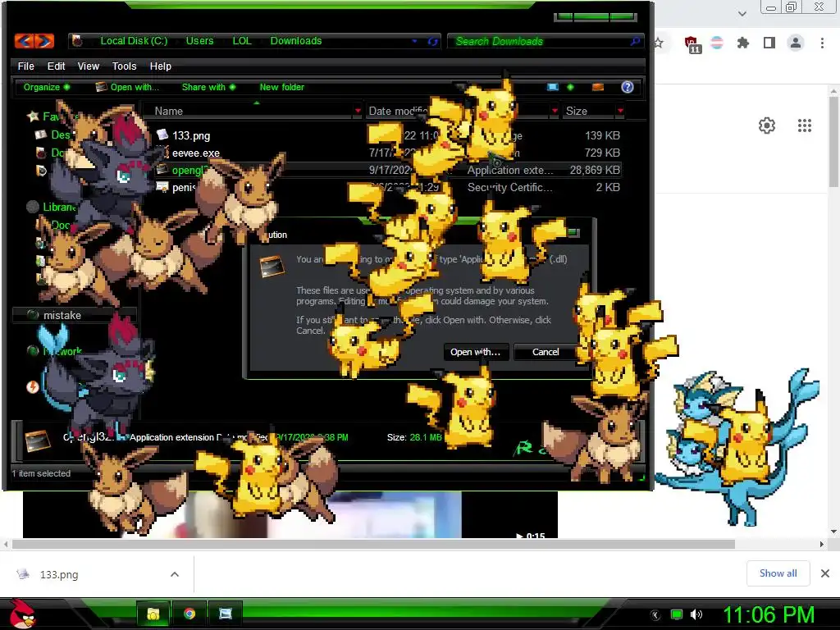Screen dimensions: 840x630
Task: Click the Favorites star icon
Action: click(33, 116)
